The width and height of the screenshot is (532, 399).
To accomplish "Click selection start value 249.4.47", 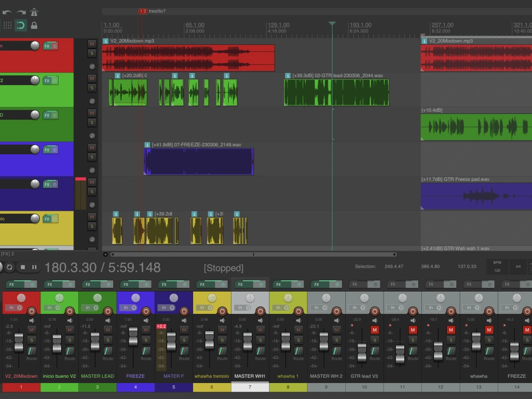I will pos(394,267).
